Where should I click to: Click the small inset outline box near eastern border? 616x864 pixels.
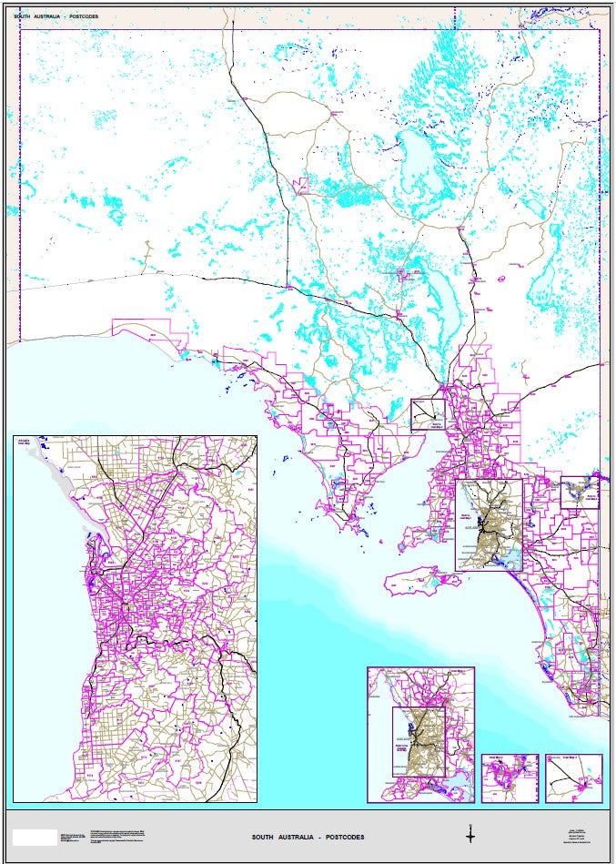[x=581, y=492]
